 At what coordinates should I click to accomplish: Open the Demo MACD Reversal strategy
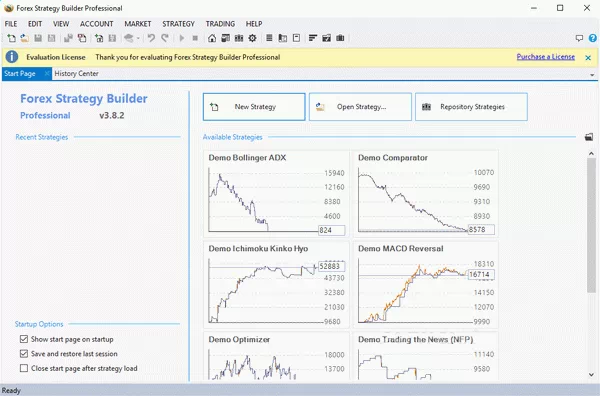tap(426, 284)
